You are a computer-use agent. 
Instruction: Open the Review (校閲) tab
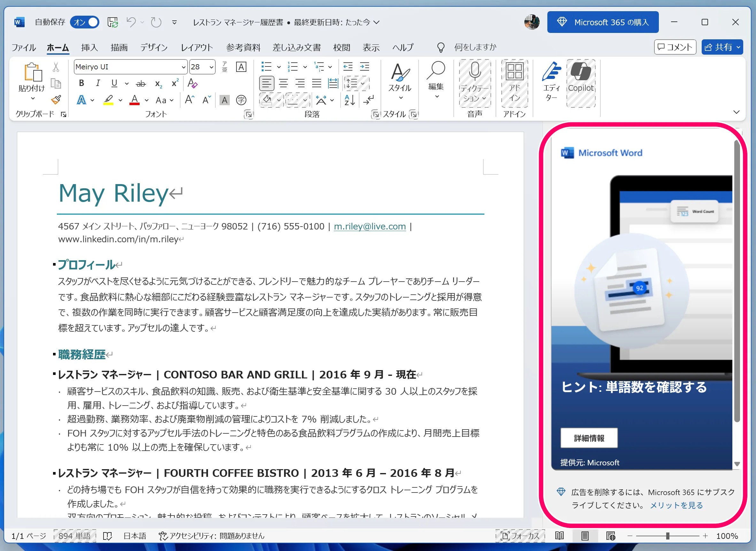(x=342, y=47)
